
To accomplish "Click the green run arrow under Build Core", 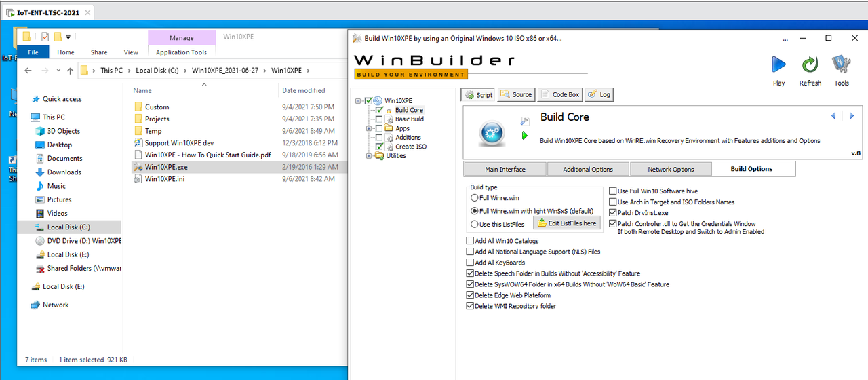I will (525, 136).
